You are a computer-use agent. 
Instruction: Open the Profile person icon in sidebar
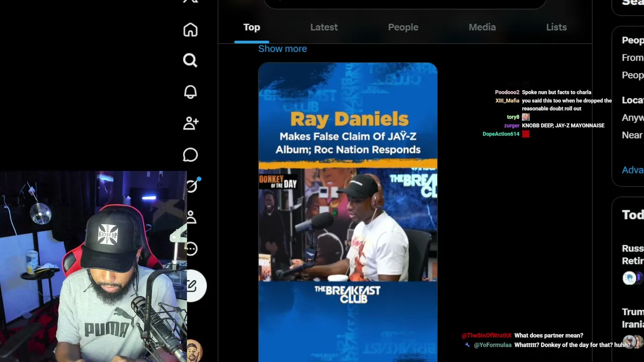(191, 217)
